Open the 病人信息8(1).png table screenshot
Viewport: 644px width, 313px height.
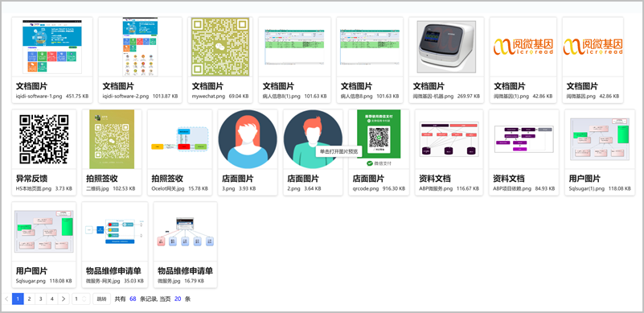tap(294, 47)
